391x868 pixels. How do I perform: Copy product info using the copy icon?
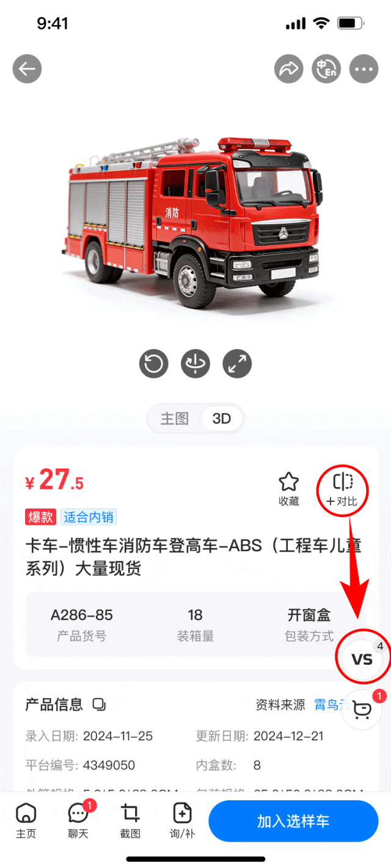tap(98, 704)
